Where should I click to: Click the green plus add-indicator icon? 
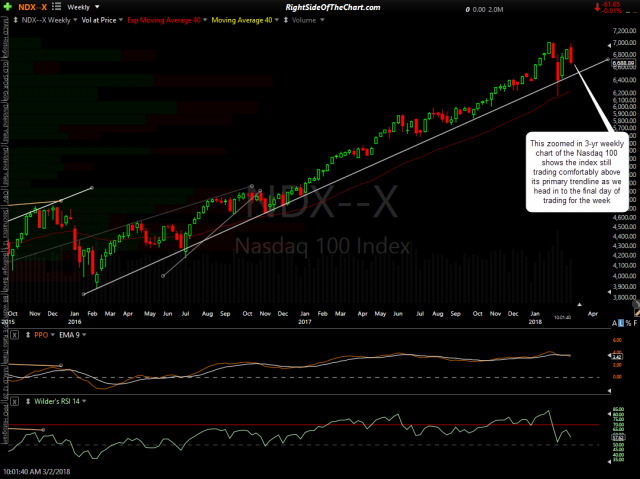tap(8, 7)
